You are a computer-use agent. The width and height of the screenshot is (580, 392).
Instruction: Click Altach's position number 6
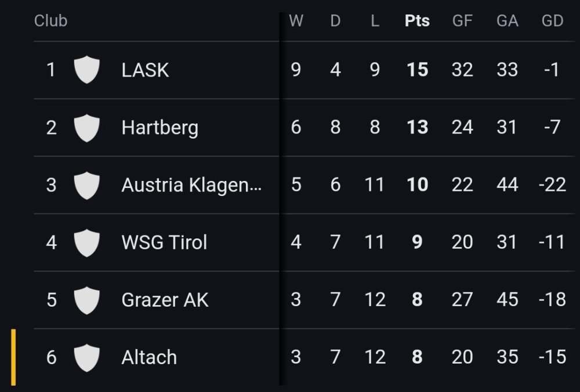(52, 357)
